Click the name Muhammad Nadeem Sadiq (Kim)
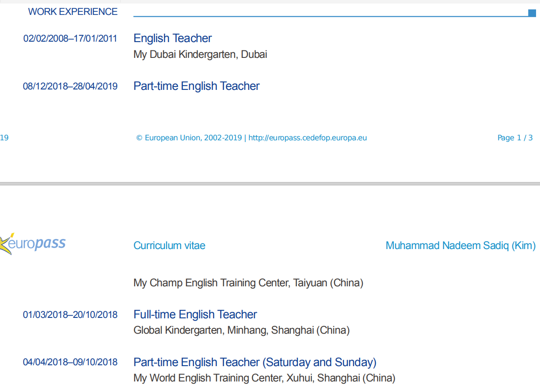Viewport: 540px width, 392px height. pyautogui.click(x=460, y=246)
